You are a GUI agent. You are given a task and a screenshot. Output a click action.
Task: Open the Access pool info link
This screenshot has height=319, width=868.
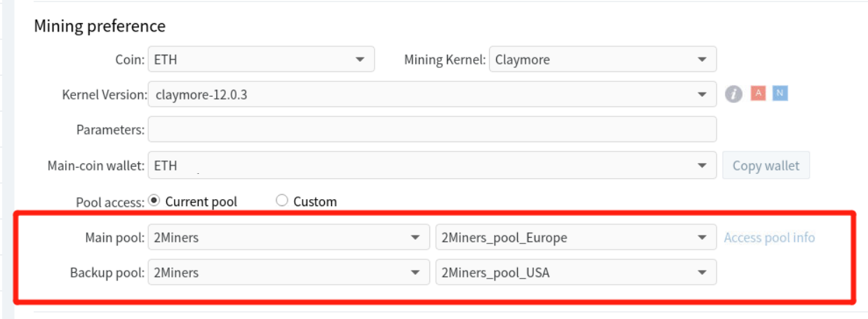coord(770,238)
